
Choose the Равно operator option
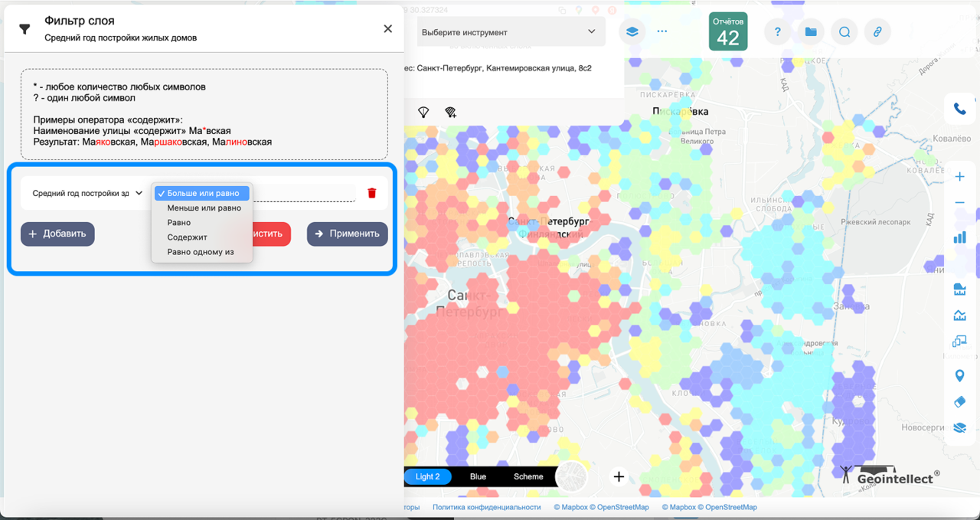coord(202,222)
